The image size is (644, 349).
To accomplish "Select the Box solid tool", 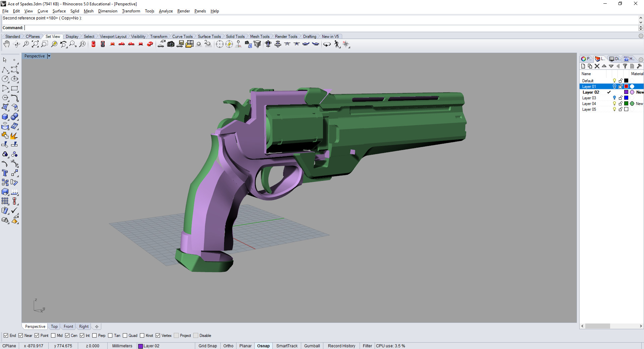I will coord(5,116).
